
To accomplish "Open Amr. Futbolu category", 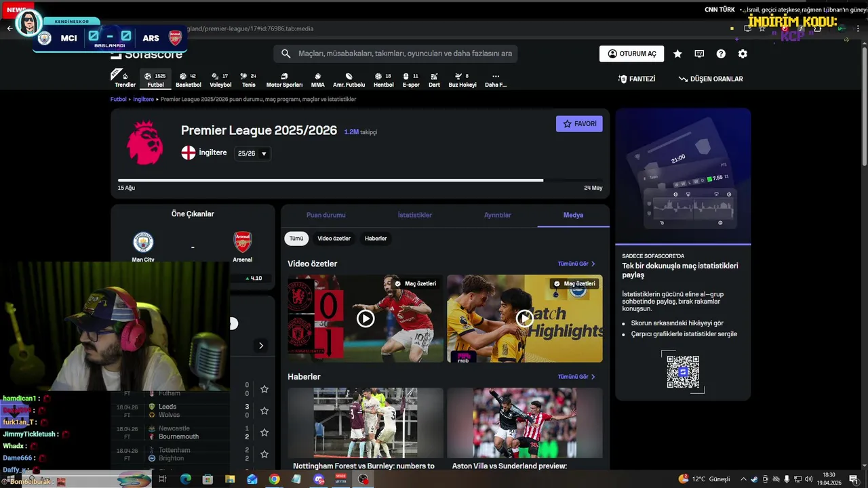I will pyautogui.click(x=349, y=80).
